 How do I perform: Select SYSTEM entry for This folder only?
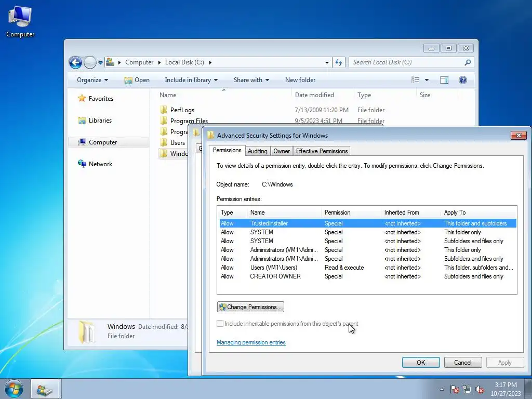click(368, 232)
